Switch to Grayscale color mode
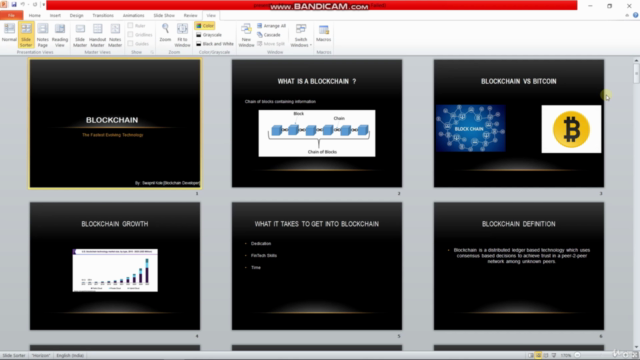Image resolution: width=640 pixels, height=360 pixels. [209, 35]
